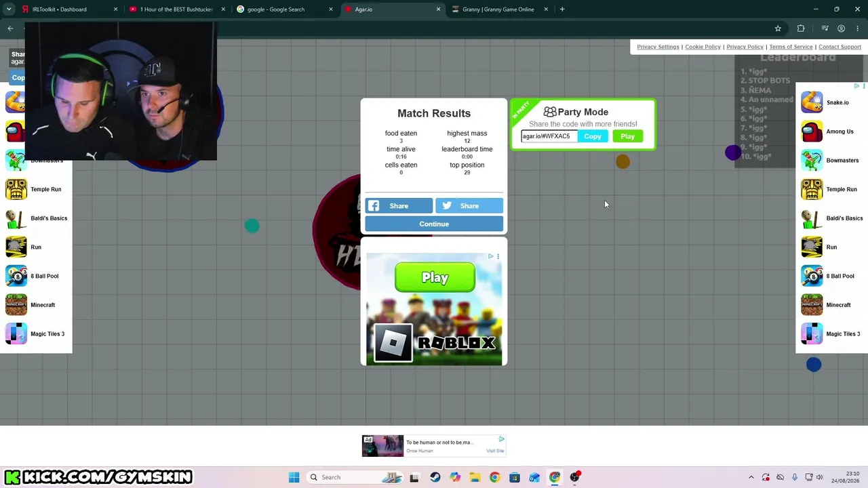
Task: Open the Baldi's Basics icon in right sidebar
Action: pyautogui.click(x=812, y=218)
